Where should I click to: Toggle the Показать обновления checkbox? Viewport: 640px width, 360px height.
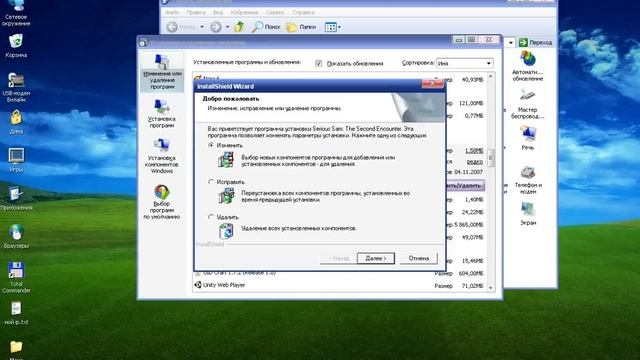pyautogui.click(x=318, y=64)
